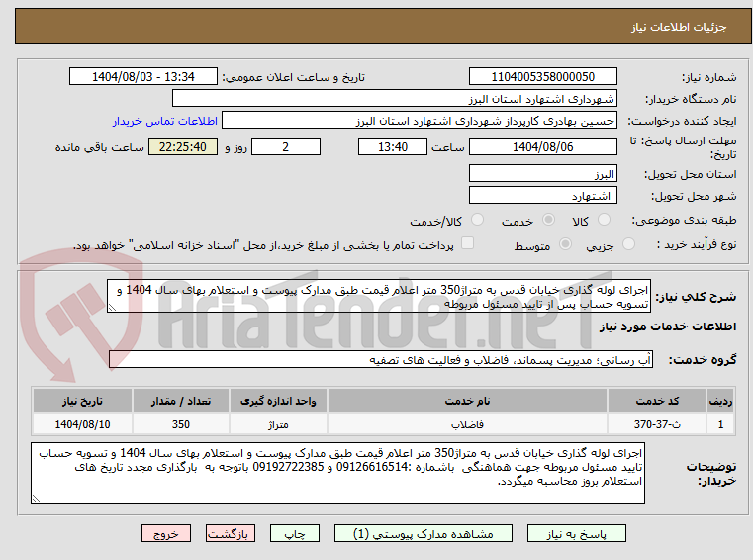The width and height of the screenshot is (753, 560).
Task: Click the resize handle of buyer notes textarea
Action: [x=36, y=499]
